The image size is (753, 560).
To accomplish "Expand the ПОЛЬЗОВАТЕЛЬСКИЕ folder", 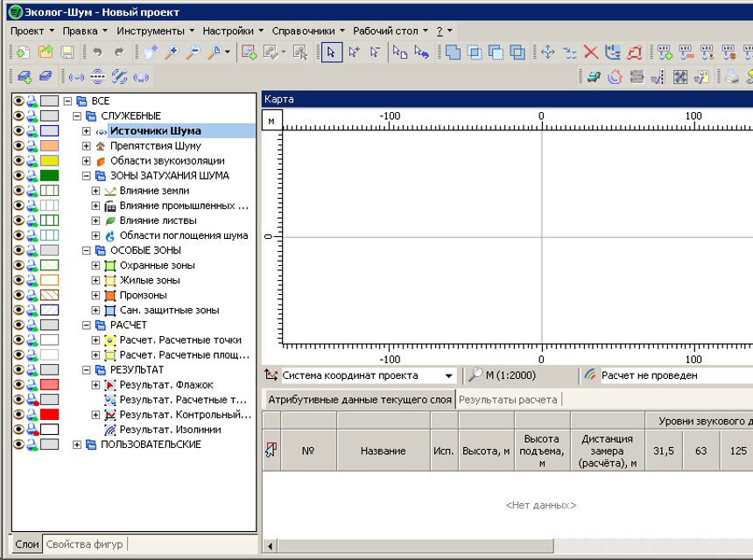I will (77, 444).
